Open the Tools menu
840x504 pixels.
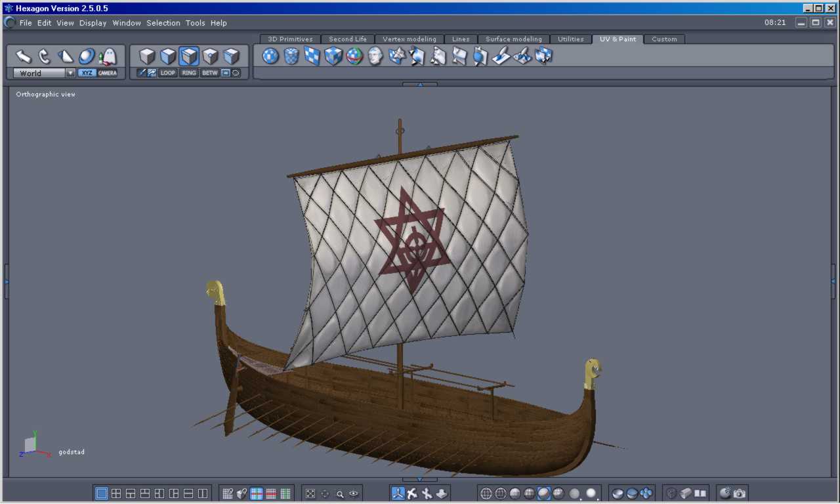coord(196,23)
